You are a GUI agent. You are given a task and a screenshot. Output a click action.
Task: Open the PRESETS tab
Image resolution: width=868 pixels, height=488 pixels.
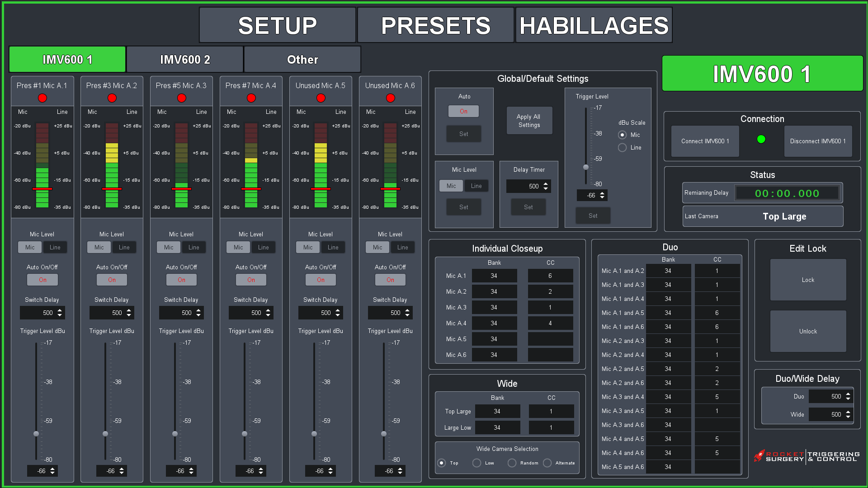tap(435, 25)
